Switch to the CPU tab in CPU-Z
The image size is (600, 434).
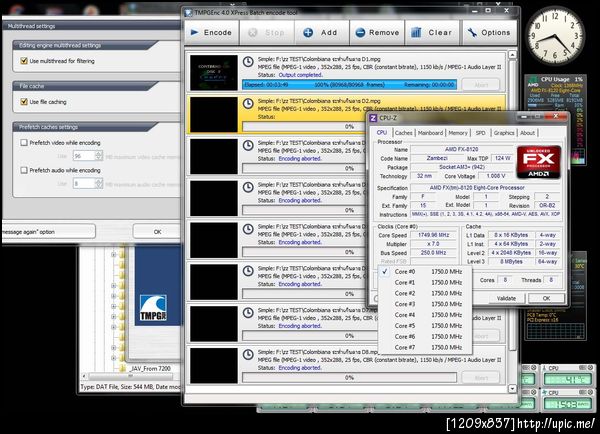(x=382, y=132)
